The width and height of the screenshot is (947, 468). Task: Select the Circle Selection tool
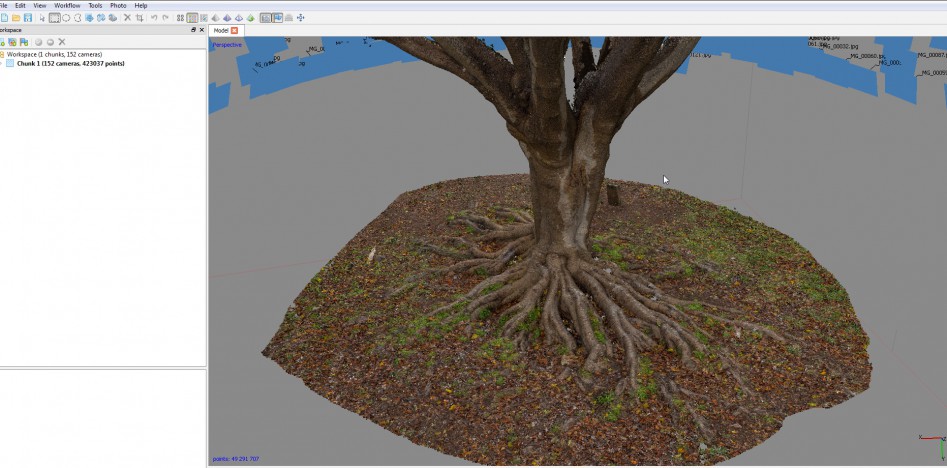pyautogui.click(x=66, y=18)
